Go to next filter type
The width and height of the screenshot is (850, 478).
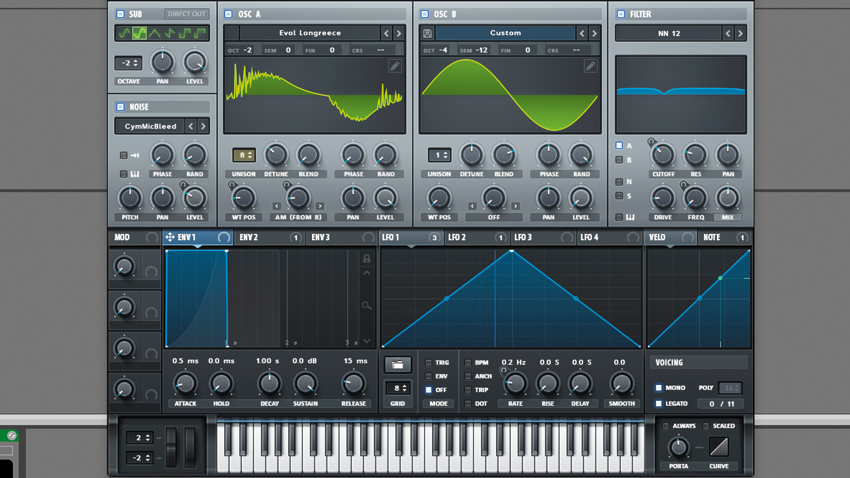click(x=740, y=34)
